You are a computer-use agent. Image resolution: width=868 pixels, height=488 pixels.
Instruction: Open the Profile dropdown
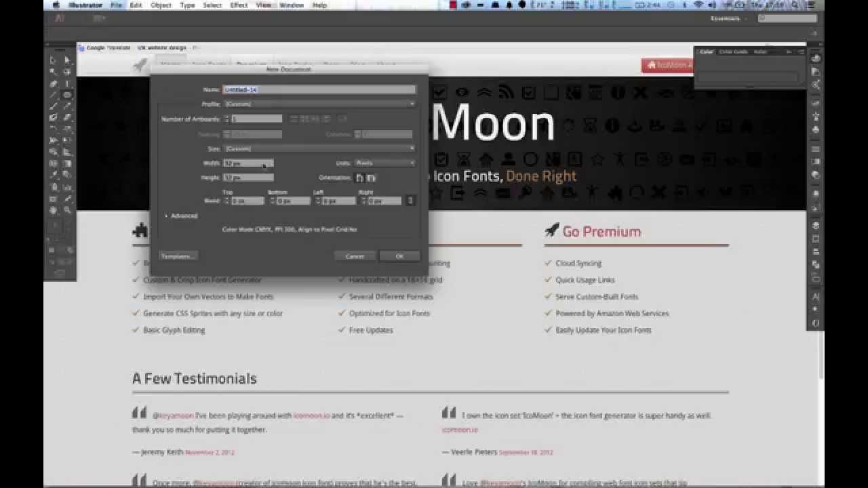pyautogui.click(x=319, y=104)
